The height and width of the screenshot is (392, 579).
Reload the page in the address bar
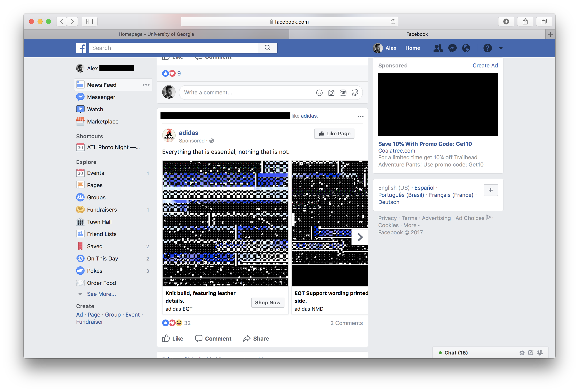click(393, 22)
